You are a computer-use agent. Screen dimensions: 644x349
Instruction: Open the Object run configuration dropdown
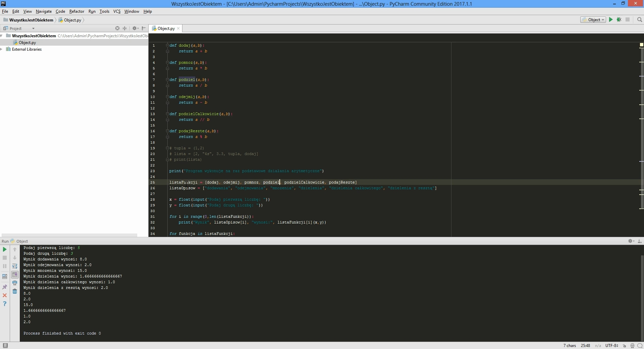(x=593, y=20)
